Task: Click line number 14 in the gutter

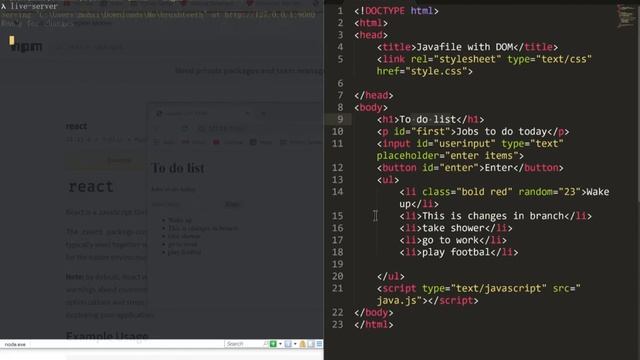Action: click(x=337, y=192)
